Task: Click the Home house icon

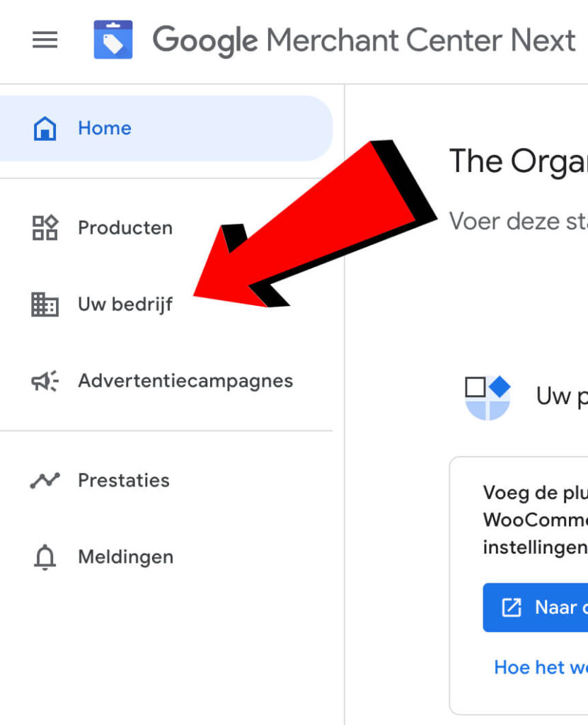Action: click(45, 129)
